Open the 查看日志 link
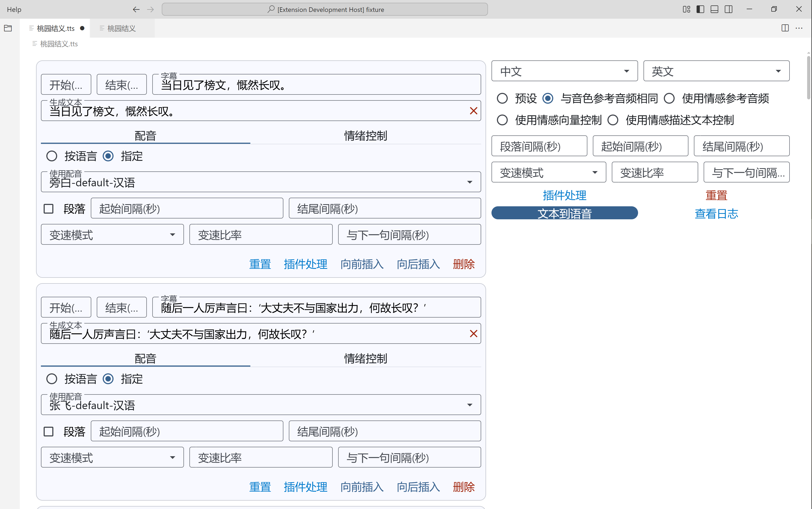This screenshot has width=812, height=509. click(716, 213)
